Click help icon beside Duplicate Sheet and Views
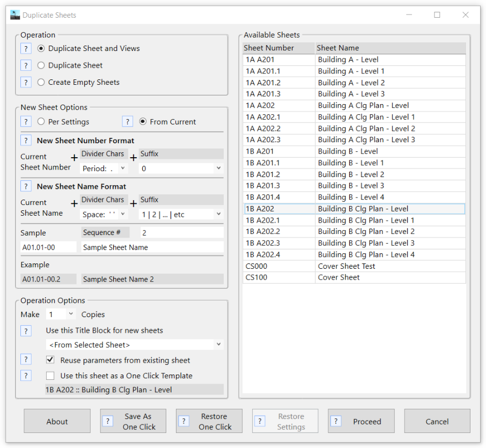 pyautogui.click(x=26, y=48)
